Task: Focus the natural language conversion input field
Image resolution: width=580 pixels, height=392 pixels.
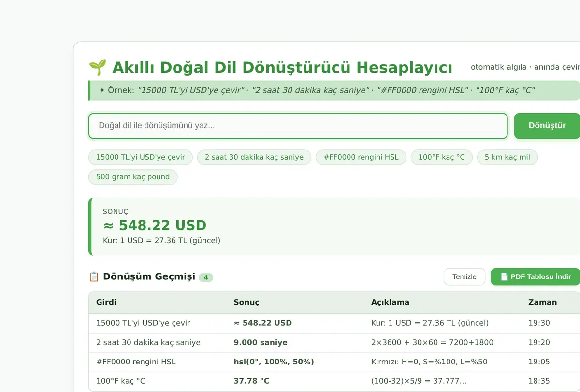Action: click(x=298, y=126)
